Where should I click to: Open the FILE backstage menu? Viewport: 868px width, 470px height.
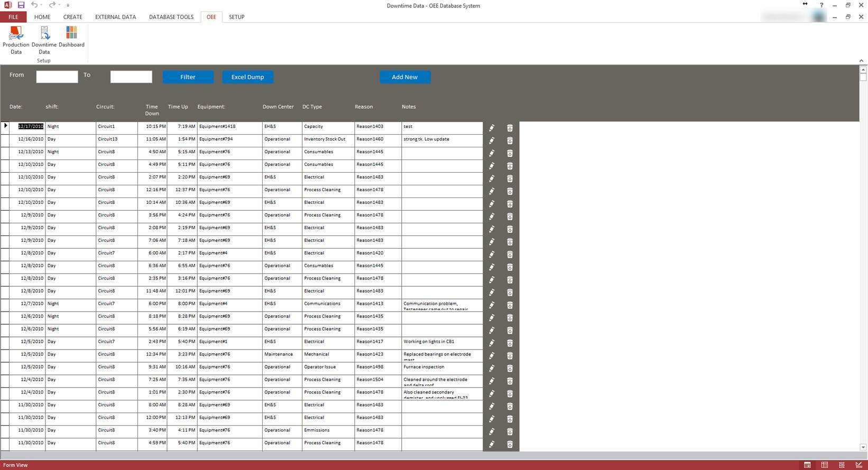click(x=13, y=17)
